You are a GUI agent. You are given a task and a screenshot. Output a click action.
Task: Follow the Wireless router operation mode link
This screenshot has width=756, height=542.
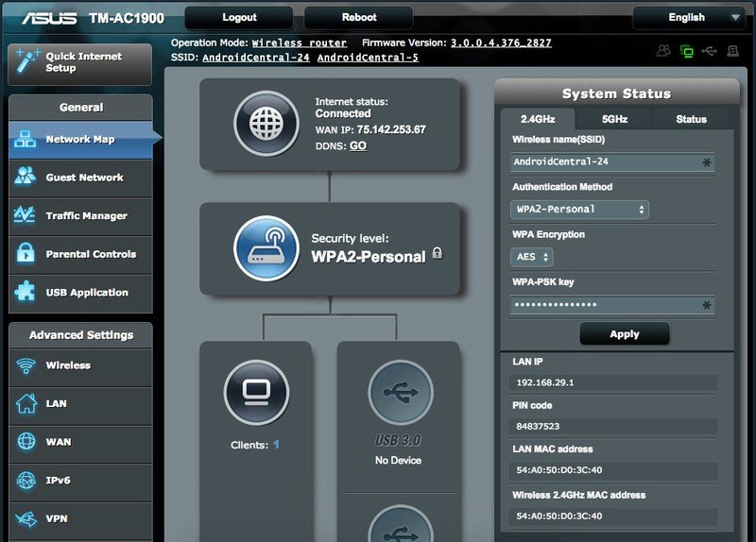click(299, 42)
